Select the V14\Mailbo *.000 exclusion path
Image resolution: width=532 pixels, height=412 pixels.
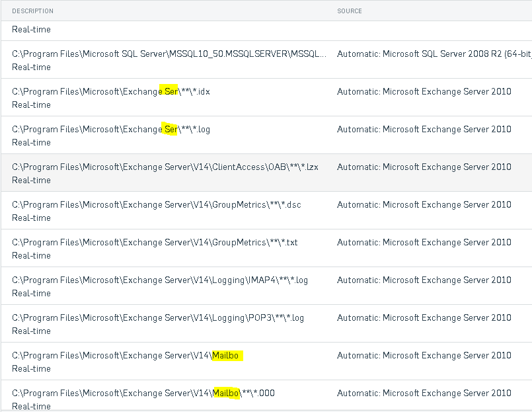point(143,393)
